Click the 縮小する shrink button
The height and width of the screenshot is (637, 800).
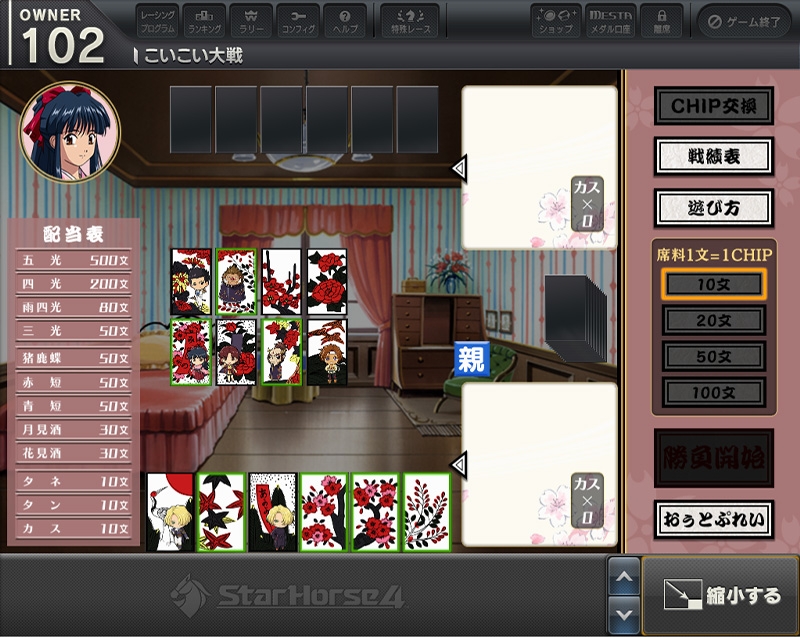click(x=720, y=595)
